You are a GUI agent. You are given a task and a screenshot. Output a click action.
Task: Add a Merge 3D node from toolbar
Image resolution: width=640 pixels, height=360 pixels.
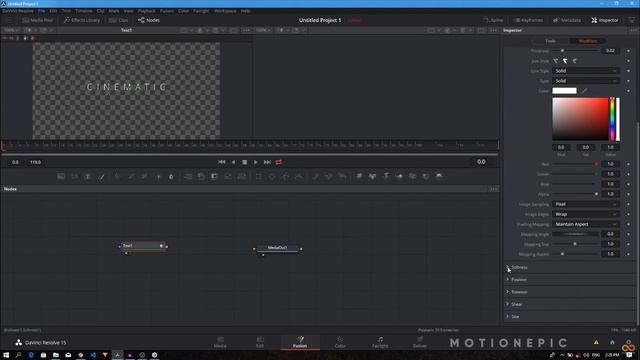point(399,176)
